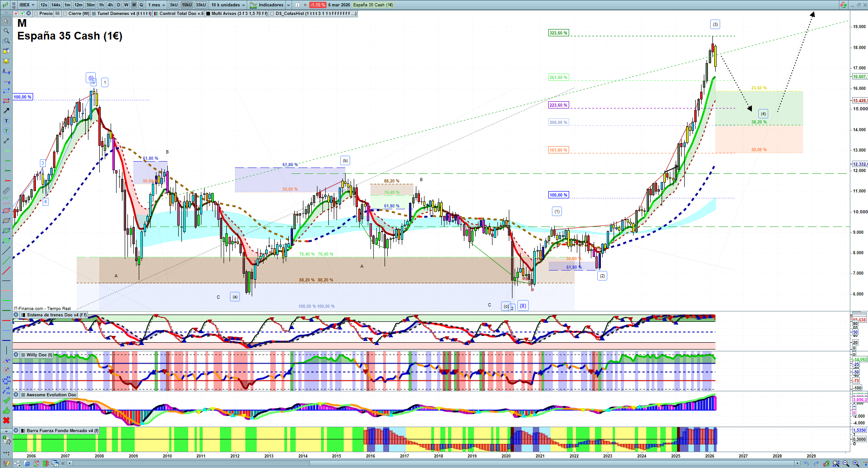Select the blue rectangle drawing tool
This screenshot has height=468, width=868.
[x=6, y=91]
